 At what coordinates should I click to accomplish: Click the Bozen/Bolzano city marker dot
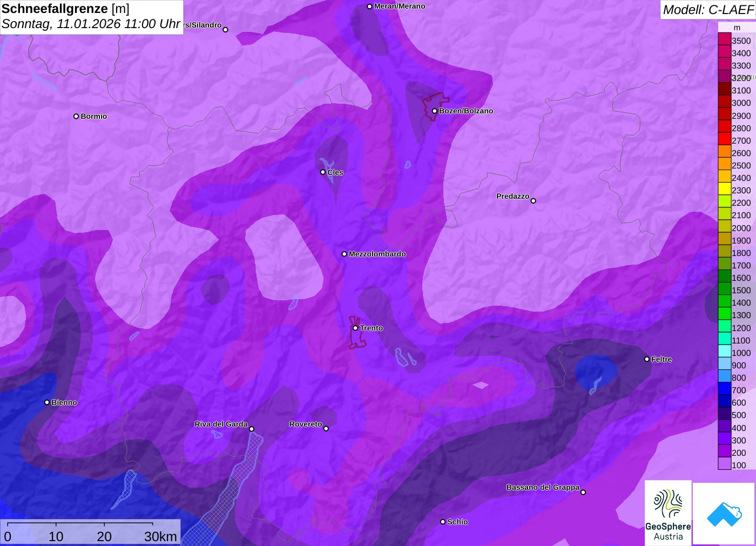coord(434,111)
